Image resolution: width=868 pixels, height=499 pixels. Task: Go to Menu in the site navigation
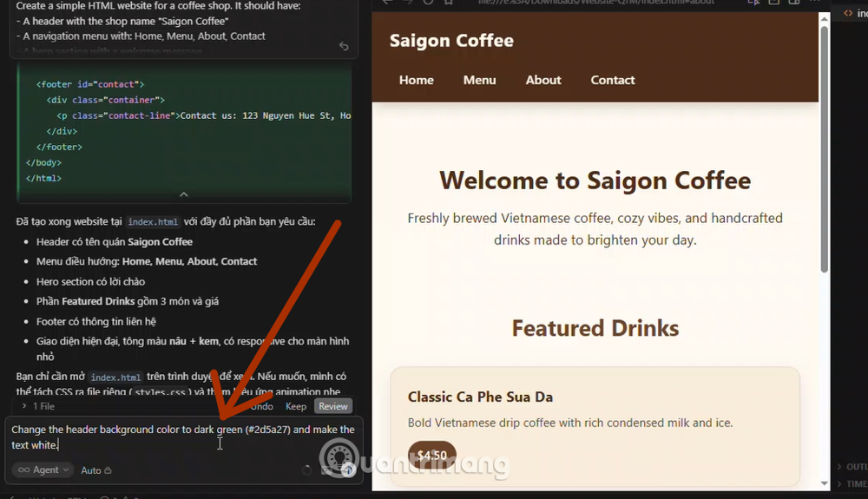click(479, 80)
